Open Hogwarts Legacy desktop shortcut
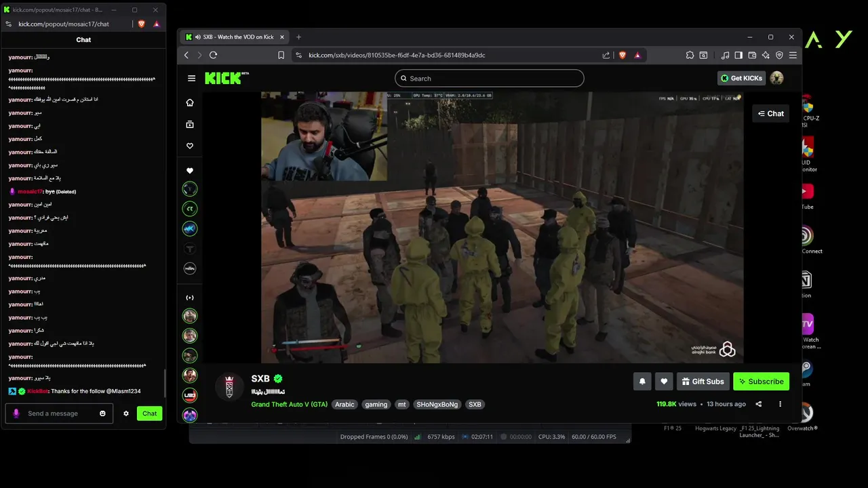Viewport: 868px width, 488px height. click(715, 428)
